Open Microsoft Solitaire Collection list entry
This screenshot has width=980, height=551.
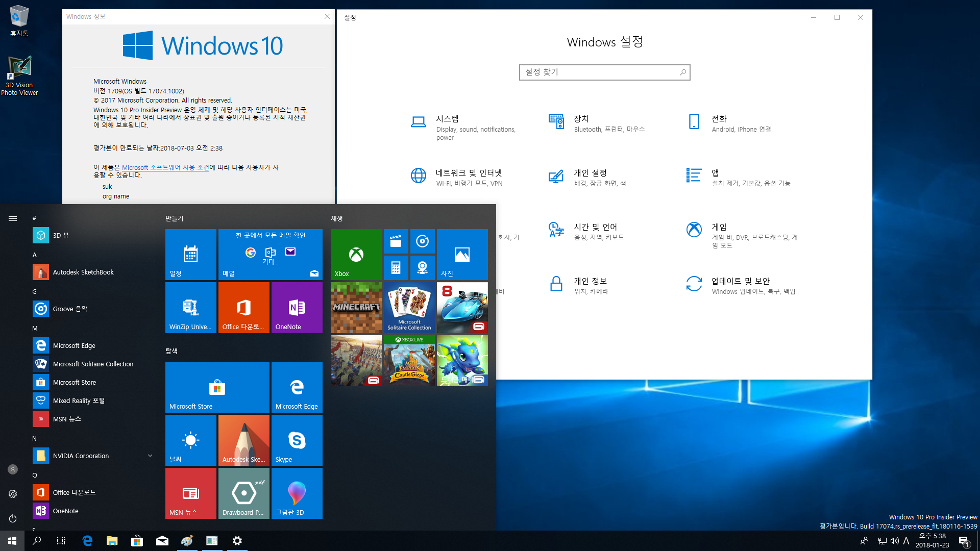[x=93, y=364]
